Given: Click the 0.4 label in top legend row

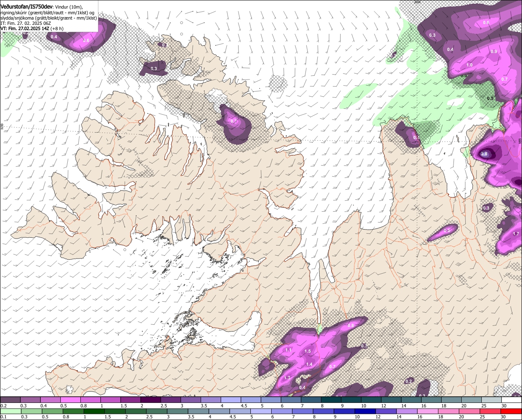Looking at the screenshot, I should pyautogui.click(x=43, y=406).
